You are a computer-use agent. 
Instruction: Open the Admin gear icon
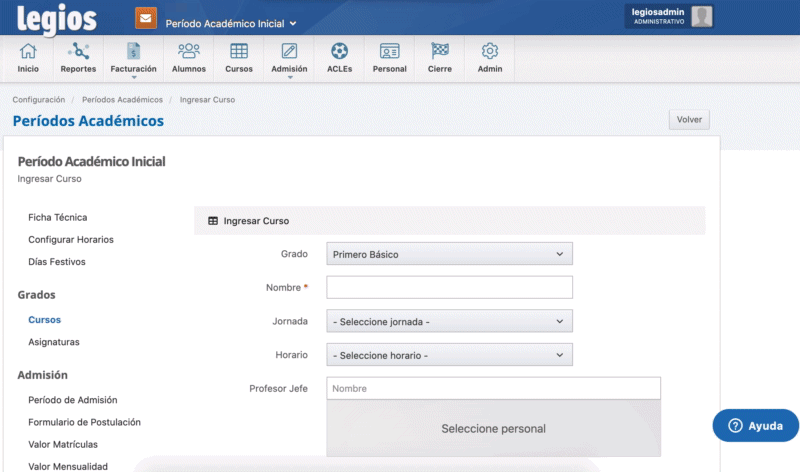(489, 52)
